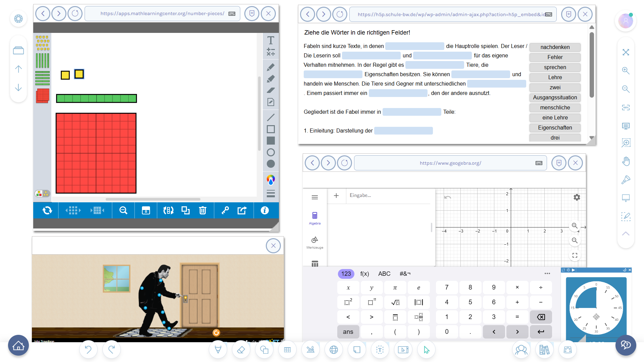644x362 pixels.
Task: Click the square root key
Action: (395, 302)
